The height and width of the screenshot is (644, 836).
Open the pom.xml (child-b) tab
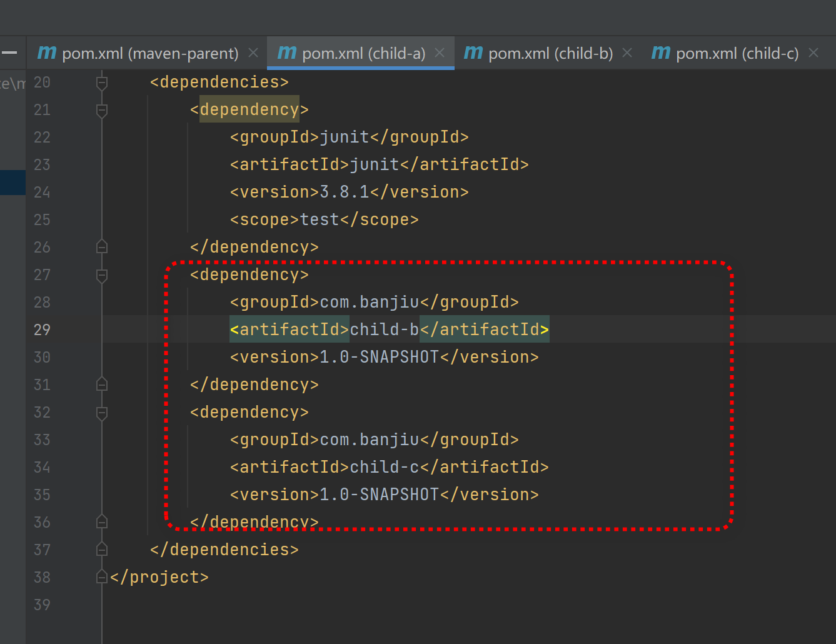[548, 53]
